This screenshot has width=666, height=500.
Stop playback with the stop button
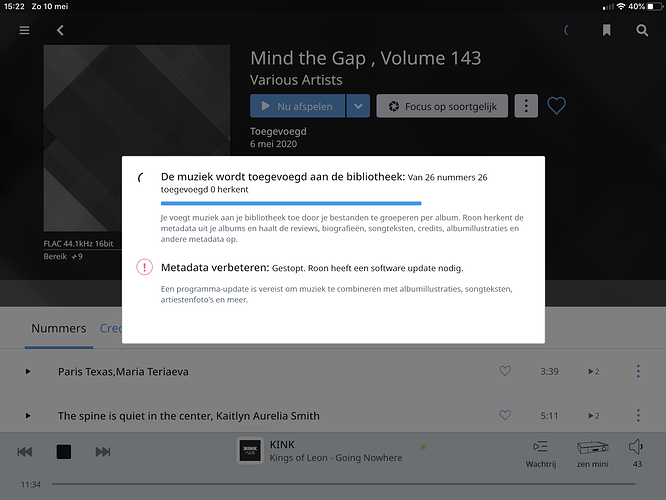(x=64, y=452)
